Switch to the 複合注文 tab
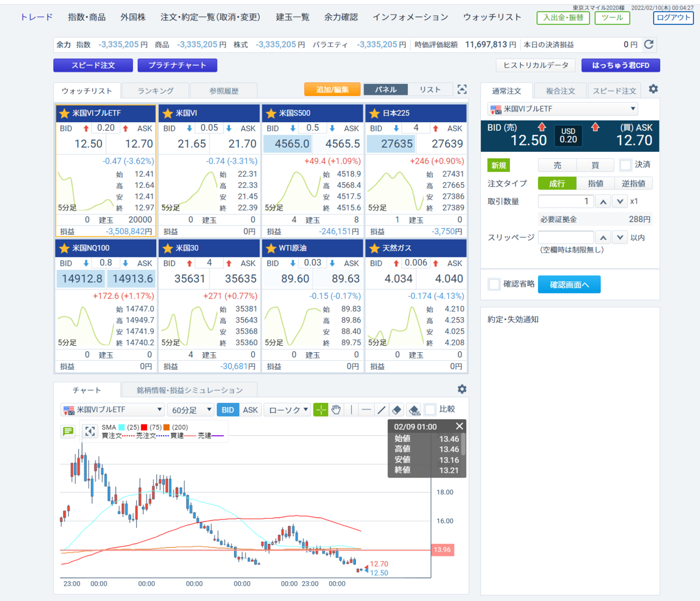Screen dimensions: 700x601 point(561,91)
